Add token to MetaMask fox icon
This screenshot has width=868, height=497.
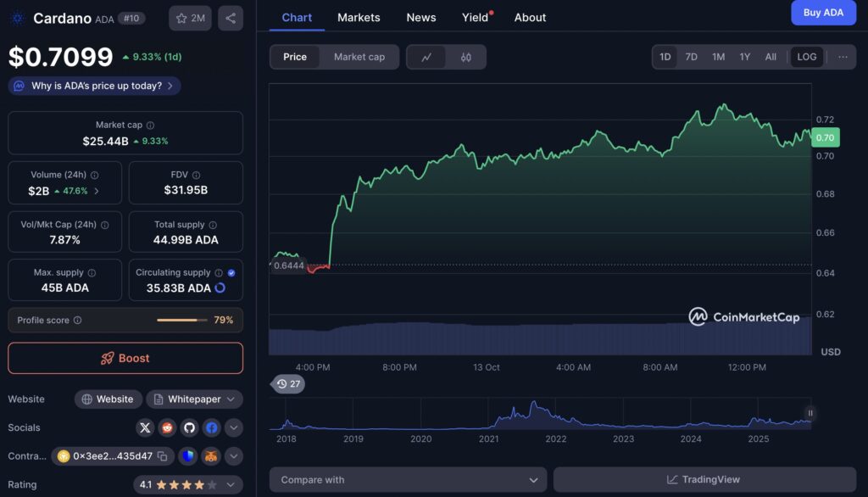tap(211, 456)
